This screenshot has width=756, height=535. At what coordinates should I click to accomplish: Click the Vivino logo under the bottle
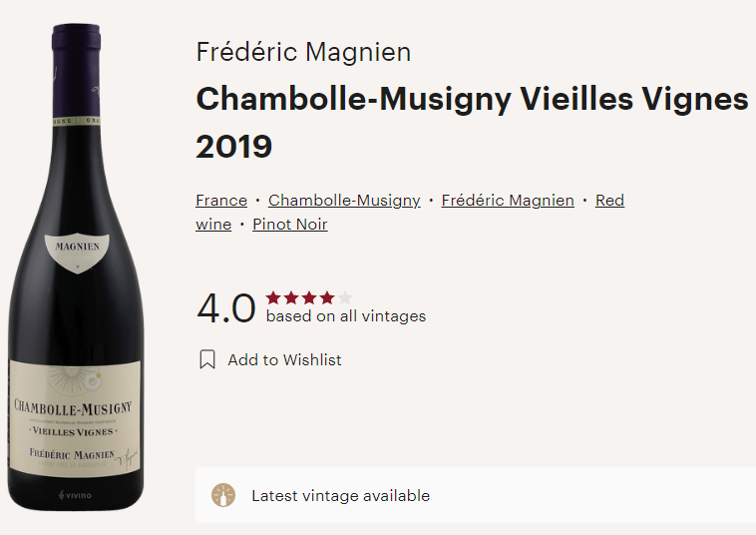click(74, 494)
